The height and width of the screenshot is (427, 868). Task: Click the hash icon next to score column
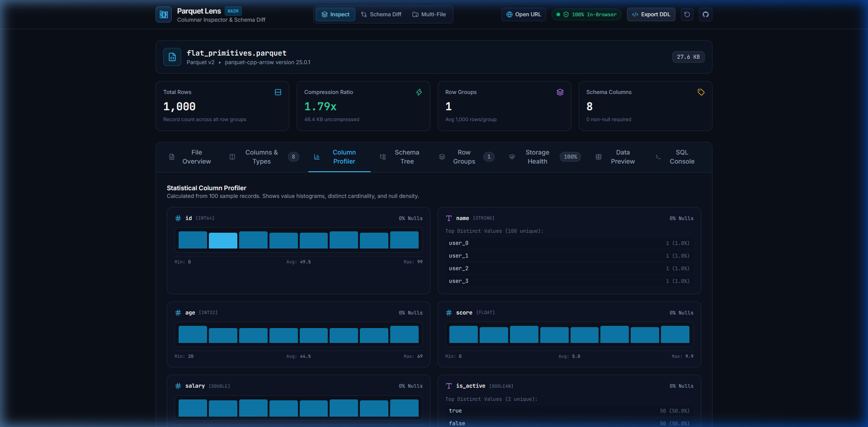[449, 313]
